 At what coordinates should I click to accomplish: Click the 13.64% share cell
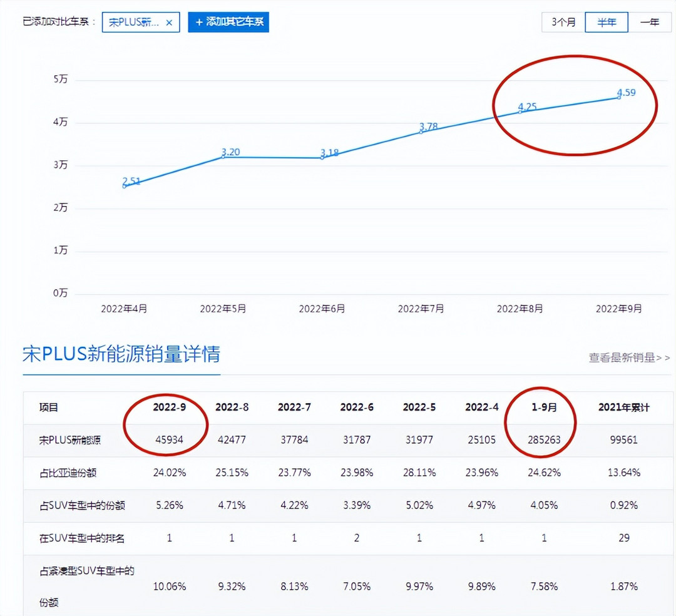pyautogui.click(x=624, y=473)
